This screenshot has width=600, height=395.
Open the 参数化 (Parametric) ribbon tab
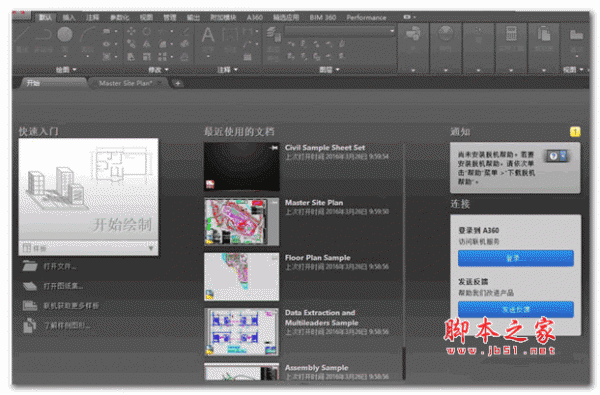pyautogui.click(x=119, y=17)
